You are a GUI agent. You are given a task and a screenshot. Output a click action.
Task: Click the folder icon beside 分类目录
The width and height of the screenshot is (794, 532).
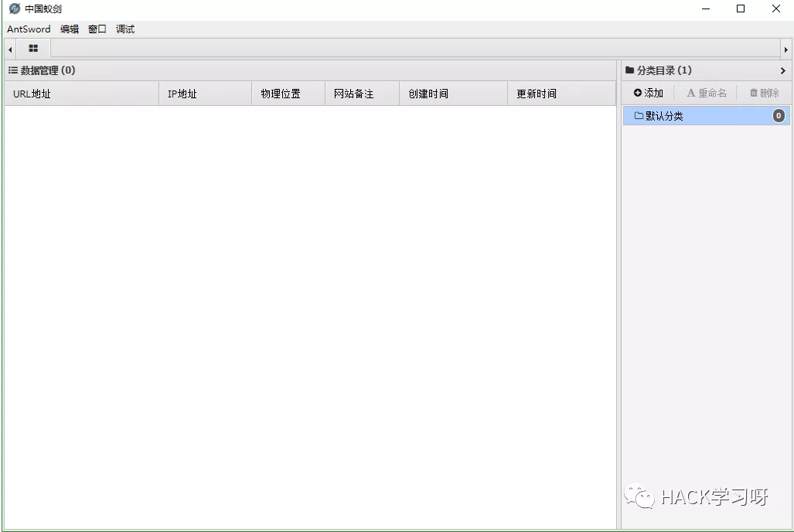[x=629, y=70]
